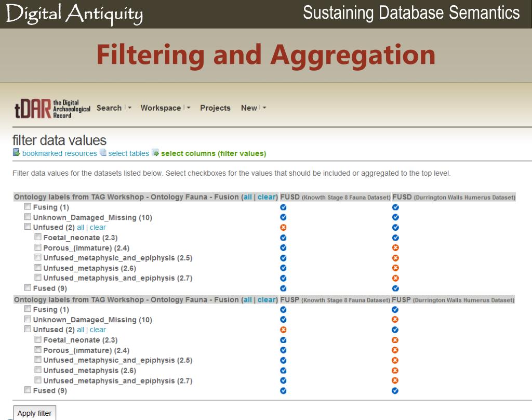Click FUSP Durrington check icon for Fused (9)
Image resolution: width=532 pixels, height=420 pixels.
395,391
